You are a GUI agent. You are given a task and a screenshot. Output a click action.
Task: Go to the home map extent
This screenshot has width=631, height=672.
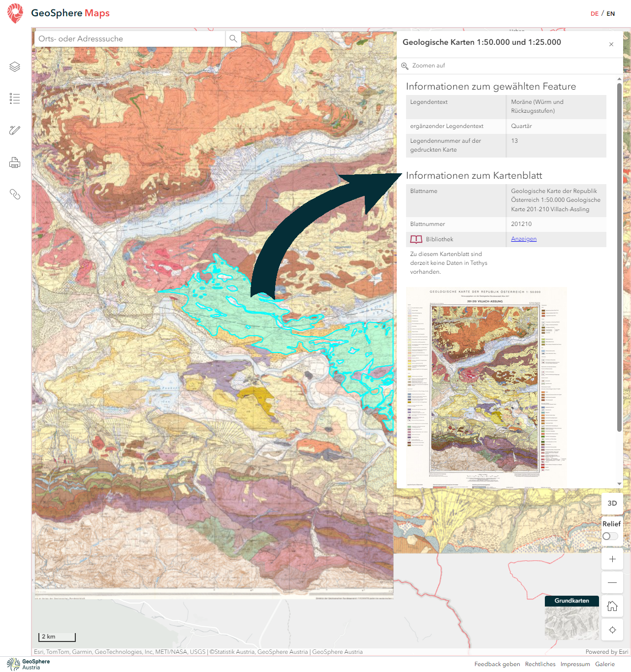click(612, 606)
